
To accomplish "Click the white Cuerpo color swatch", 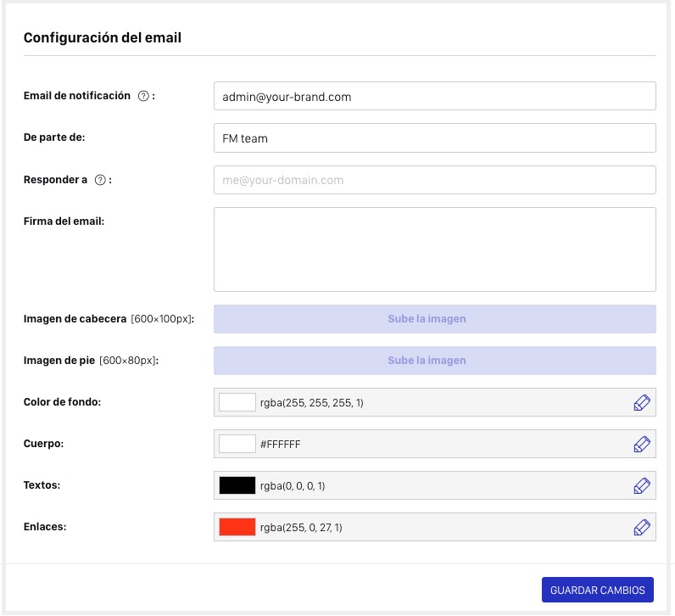I will 237,444.
